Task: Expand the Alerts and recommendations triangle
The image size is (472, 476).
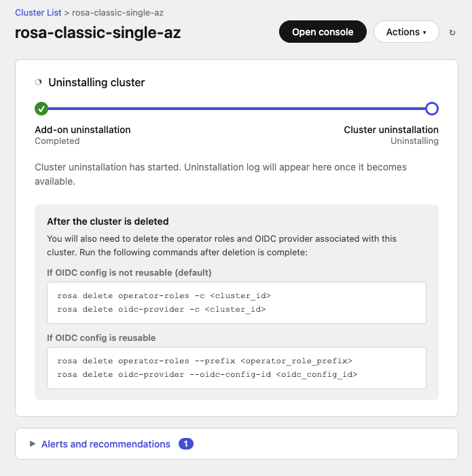Action: (x=32, y=444)
